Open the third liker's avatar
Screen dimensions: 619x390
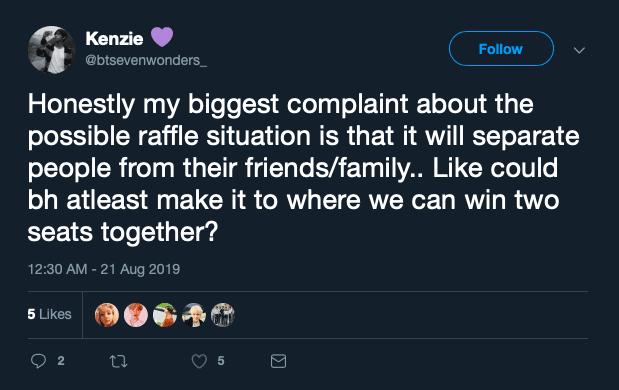point(165,315)
